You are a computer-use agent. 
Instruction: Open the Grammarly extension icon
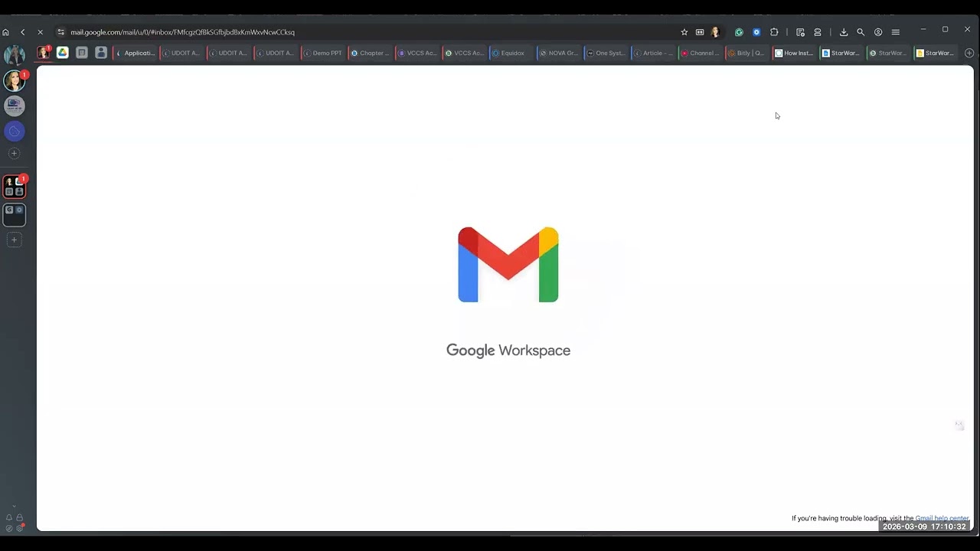click(739, 32)
